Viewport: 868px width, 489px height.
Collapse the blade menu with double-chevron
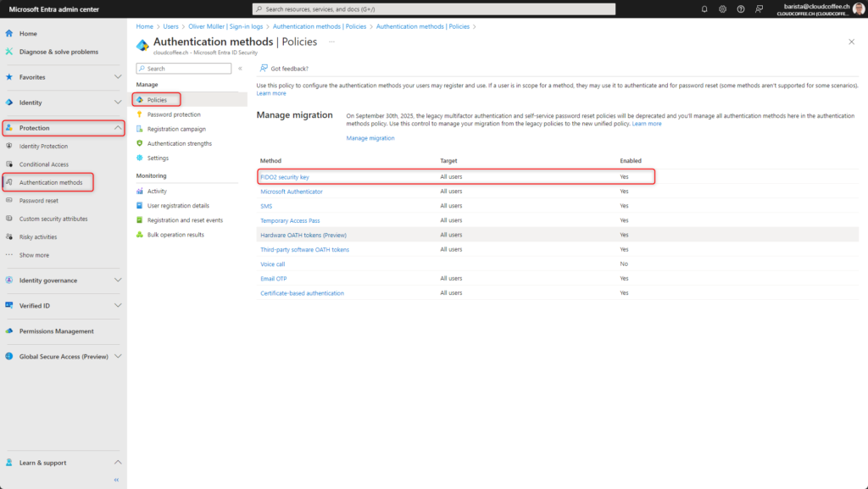click(240, 69)
